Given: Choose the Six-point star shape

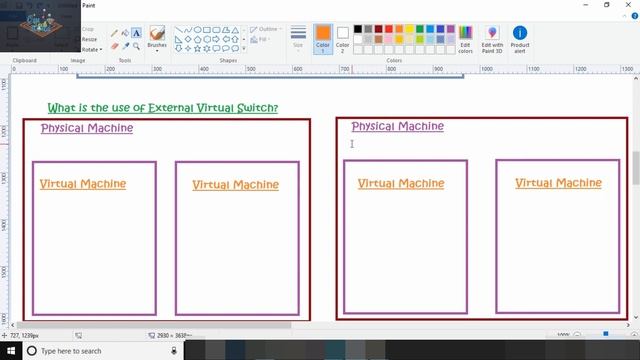Looking at the screenshot, I should tap(207, 49).
